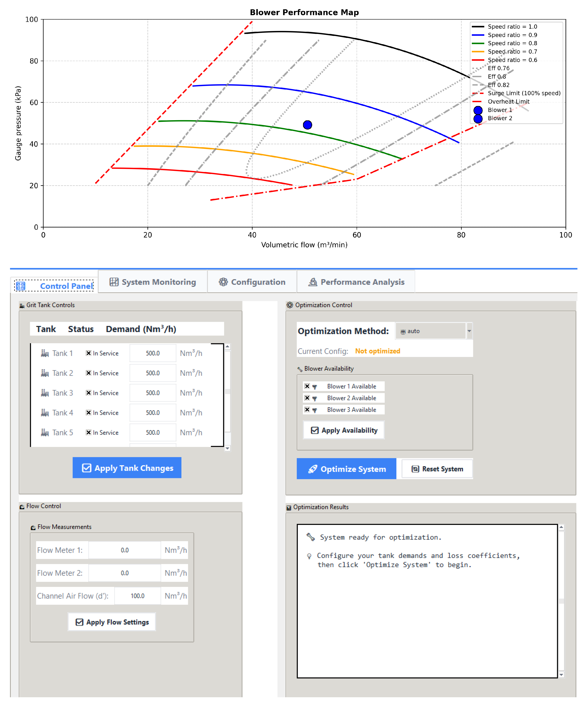The image size is (588, 706).
Task: Click the Channel Air Flow input field
Action: 137,596
